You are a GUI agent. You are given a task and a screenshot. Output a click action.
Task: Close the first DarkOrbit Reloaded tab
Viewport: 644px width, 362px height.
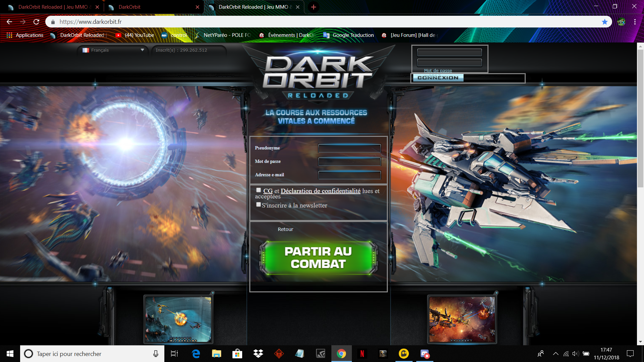[x=97, y=7]
